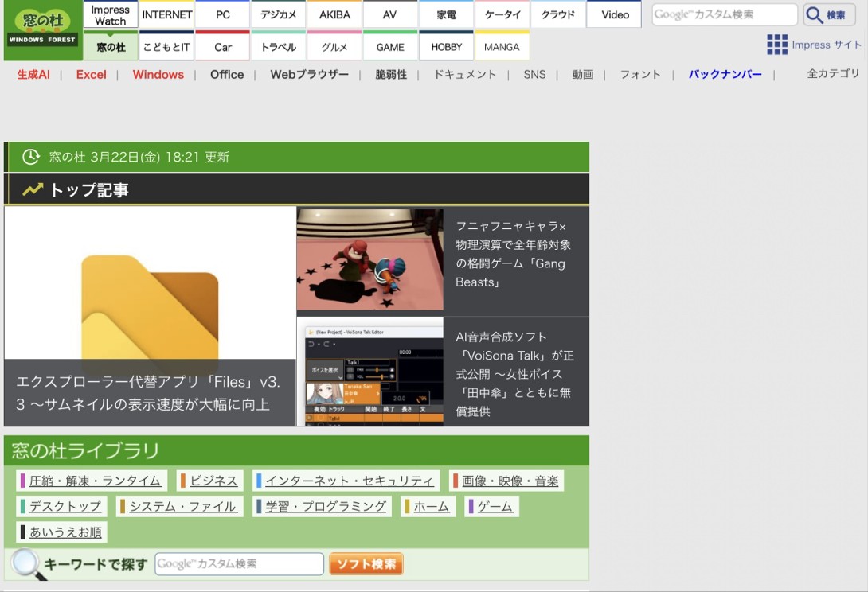Image resolution: width=868 pixels, height=592 pixels.
Task: Open the AKIBA site tab
Action: (334, 15)
